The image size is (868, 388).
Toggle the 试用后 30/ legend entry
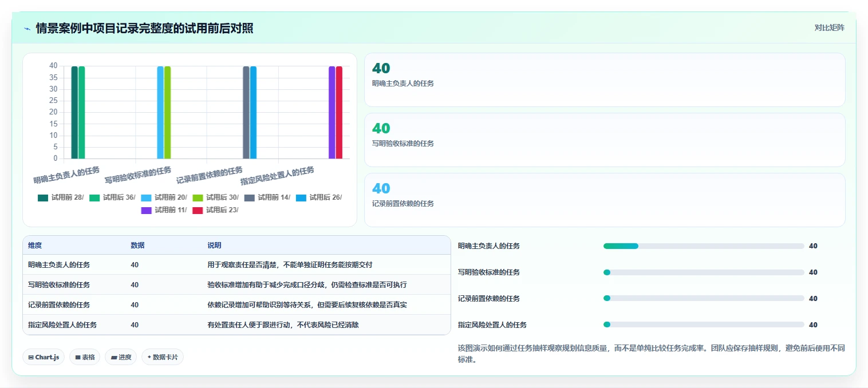pos(215,197)
